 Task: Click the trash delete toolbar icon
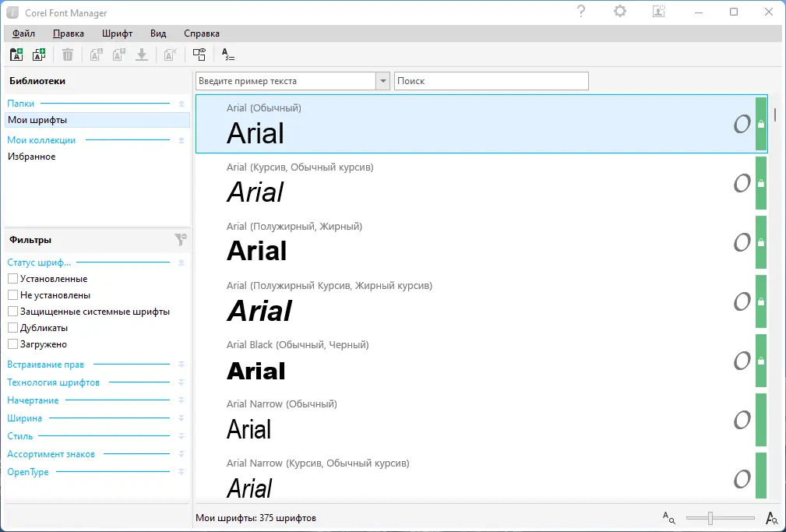click(68, 55)
